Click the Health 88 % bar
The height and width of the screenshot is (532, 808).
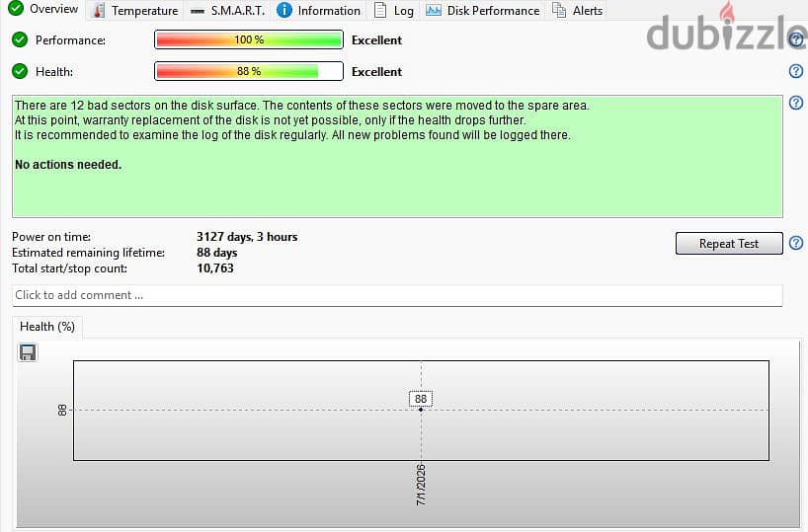click(x=249, y=71)
